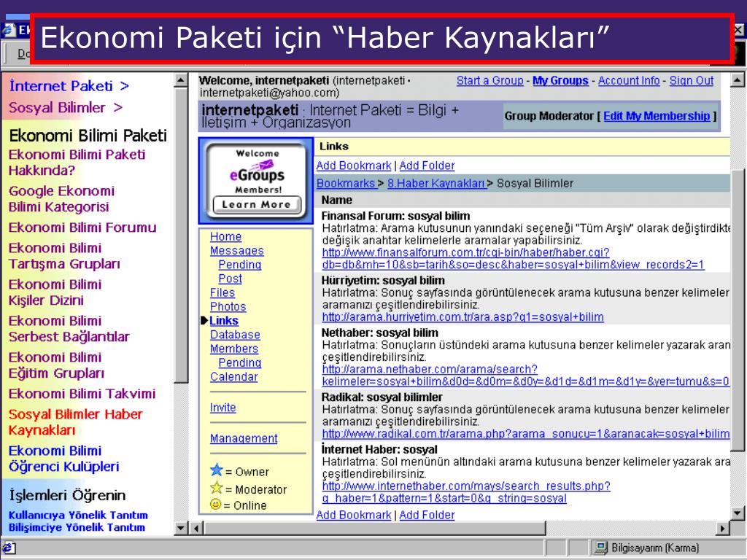Open the arama.nethaber.com URL
747x560 pixels.
[525, 376]
